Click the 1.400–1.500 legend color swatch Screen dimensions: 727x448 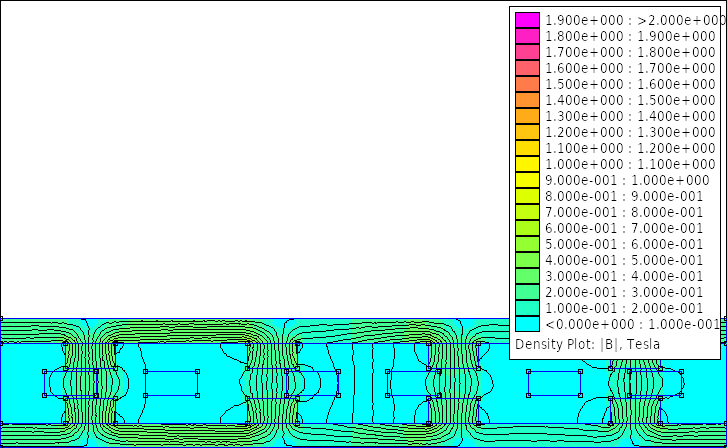click(527, 100)
